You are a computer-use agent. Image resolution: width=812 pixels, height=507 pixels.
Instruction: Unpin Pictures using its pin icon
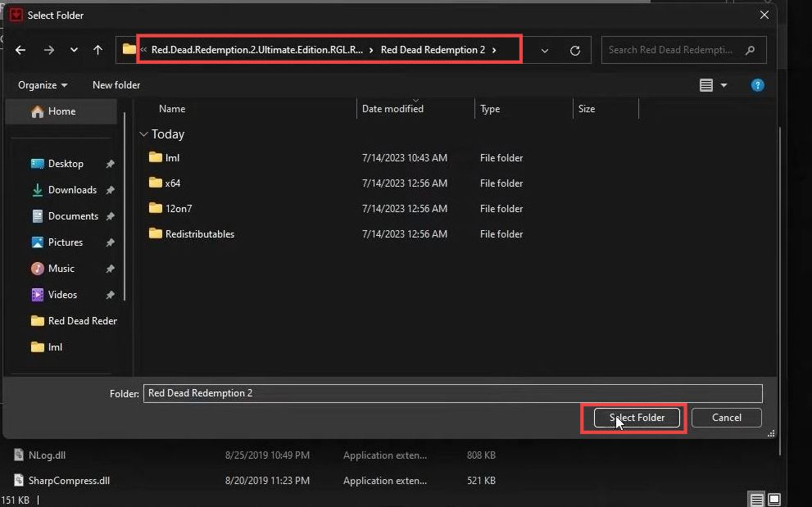point(111,243)
